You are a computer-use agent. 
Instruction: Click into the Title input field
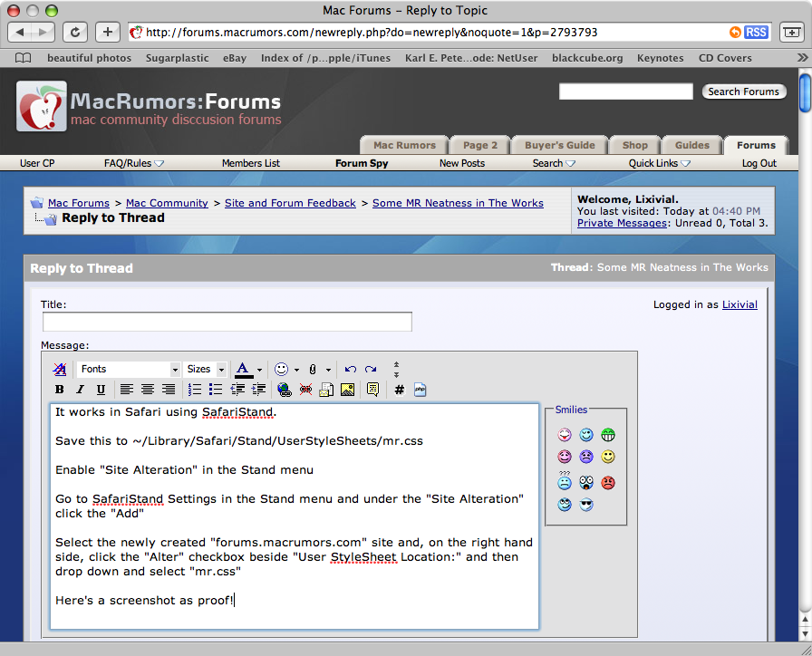227,322
